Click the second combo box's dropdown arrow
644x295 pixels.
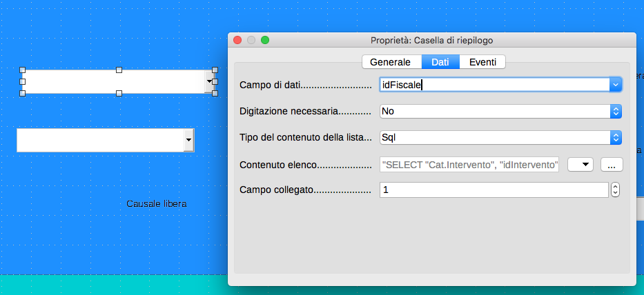tap(188, 140)
